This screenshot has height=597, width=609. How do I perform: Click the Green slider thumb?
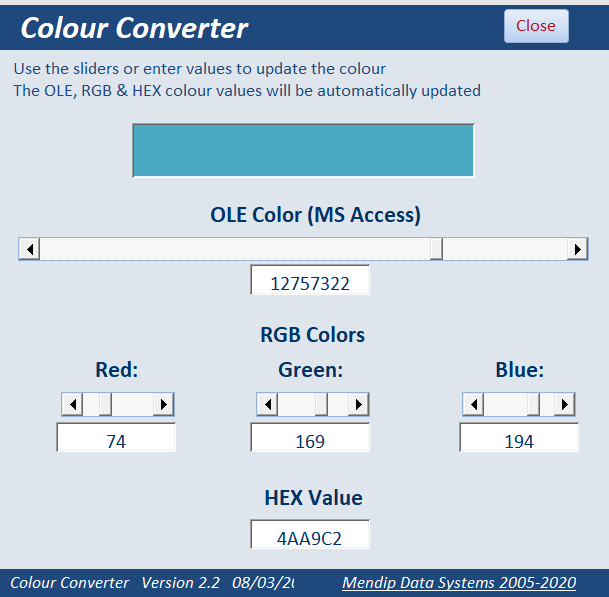pos(321,404)
